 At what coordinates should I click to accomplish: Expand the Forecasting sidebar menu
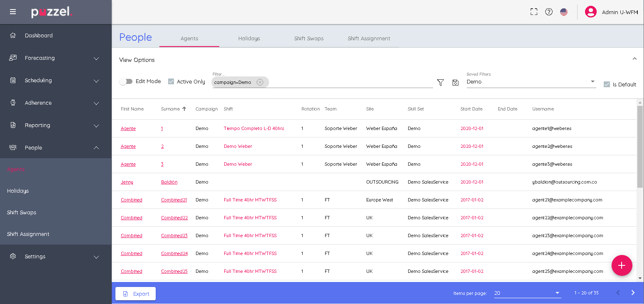click(56, 58)
